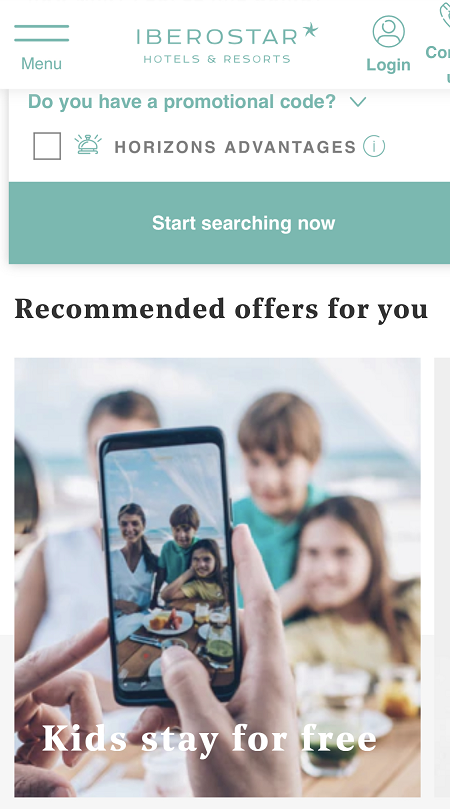Click the service bell icon
450x809 pixels.
(x=88, y=145)
